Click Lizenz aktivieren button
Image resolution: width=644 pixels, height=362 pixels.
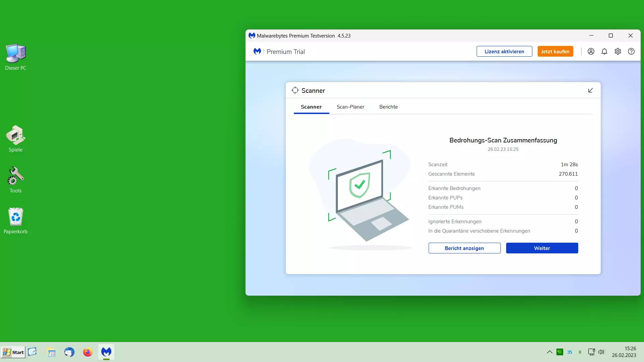(x=504, y=51)
